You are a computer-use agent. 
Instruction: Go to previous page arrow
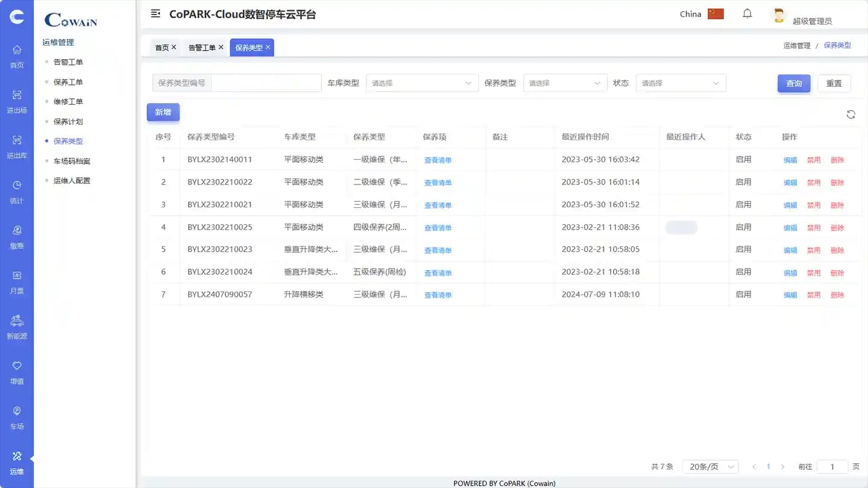coord(754,467)
